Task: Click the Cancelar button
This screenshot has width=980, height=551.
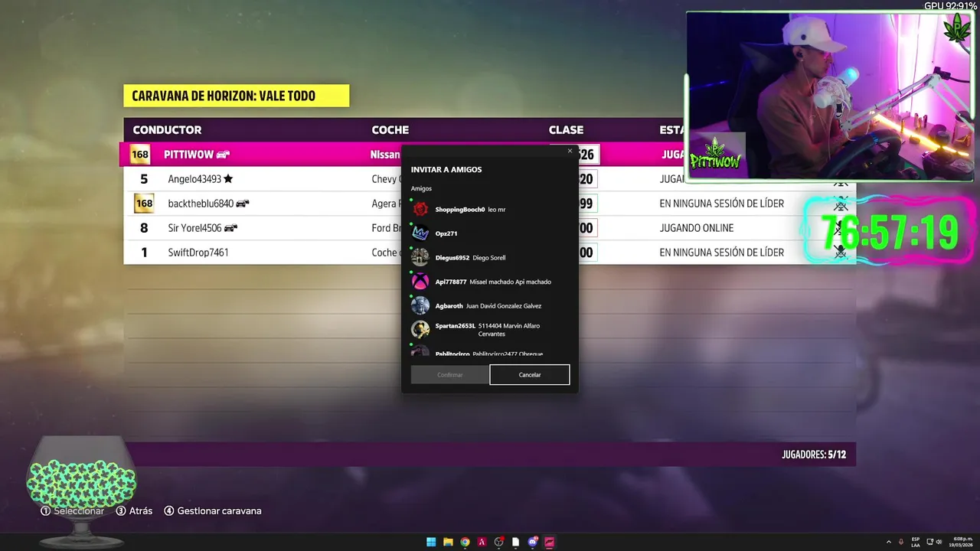Action: [530, 375]
